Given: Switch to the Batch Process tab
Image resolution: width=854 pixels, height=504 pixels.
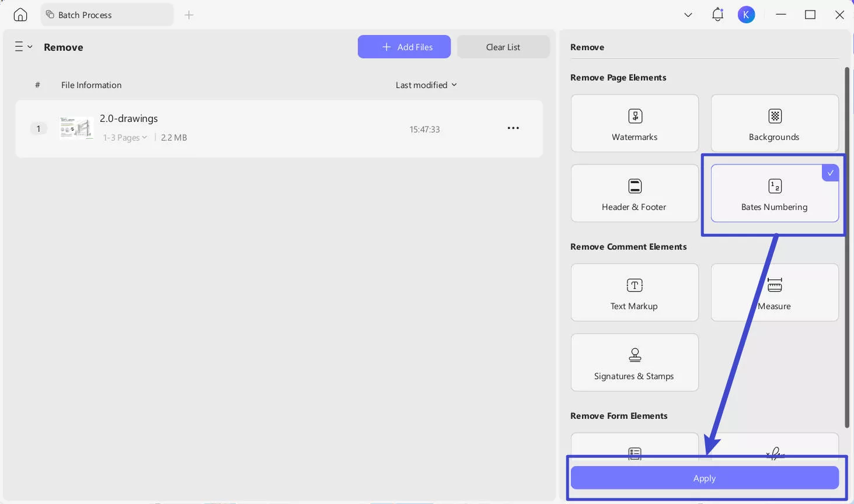Looking at the screenshot, I should [107, 15].
